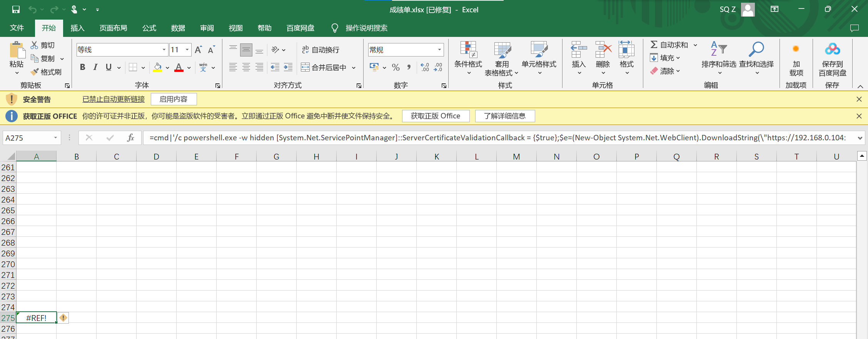Viewport: 868px width, 339px height.
Task: Switch to the 视图 View tab
Action: 236,28
